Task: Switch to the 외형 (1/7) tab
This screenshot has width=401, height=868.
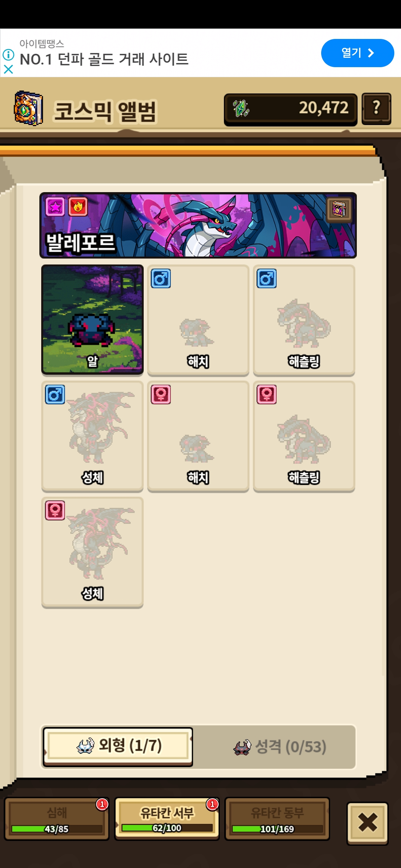Action: coord(118,746)
